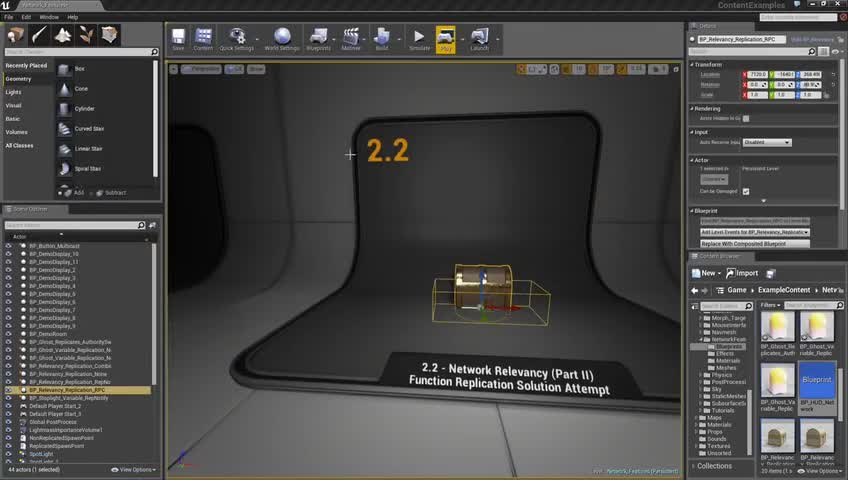Open the Edit menu
The image size is (848, 480).
(x=26, y=17)
